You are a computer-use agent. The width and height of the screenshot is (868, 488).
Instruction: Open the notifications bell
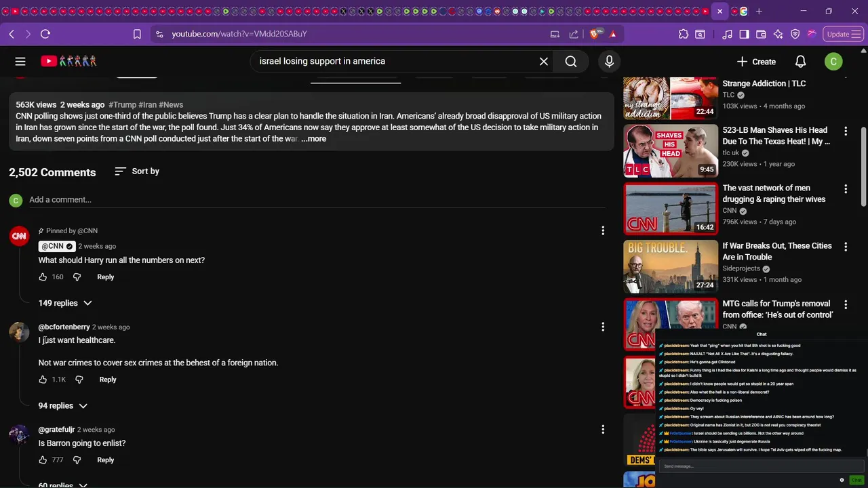(x=800, y=61)
